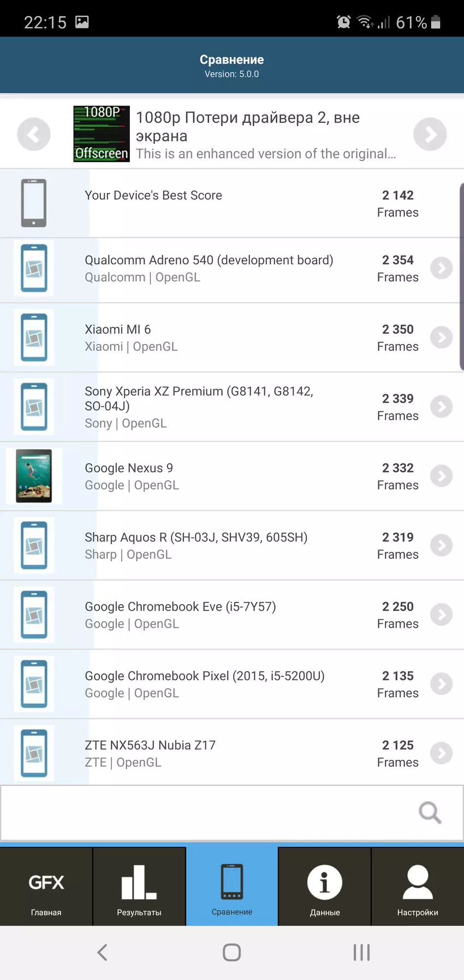This screenshot has width=464, height=980.
Task: Click Your Device's Best Score phone icon
Action: [x=34, y=203]
